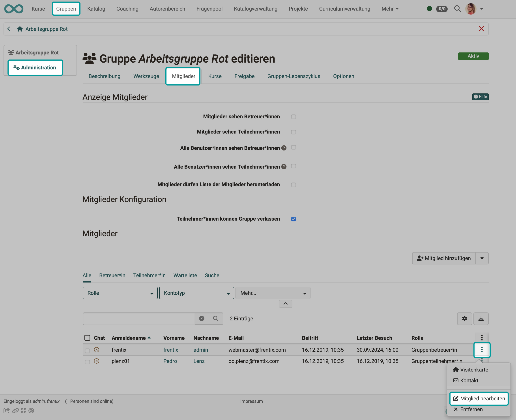Click the red X close icon in breadcrumb bar
The height and width of the screenshot is (420, 516).
(x=481, y=29)
